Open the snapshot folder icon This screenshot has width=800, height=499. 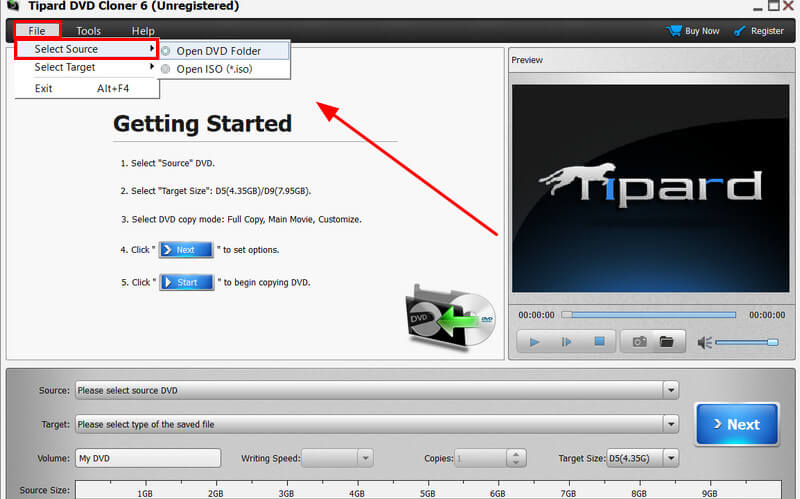[x=666, y=341]
